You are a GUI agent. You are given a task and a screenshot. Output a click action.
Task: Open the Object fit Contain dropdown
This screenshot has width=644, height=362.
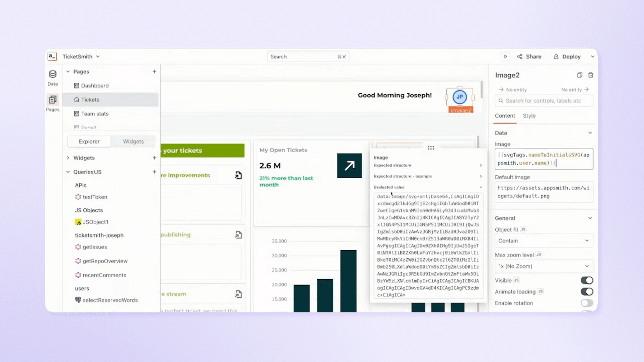[544, 241]
